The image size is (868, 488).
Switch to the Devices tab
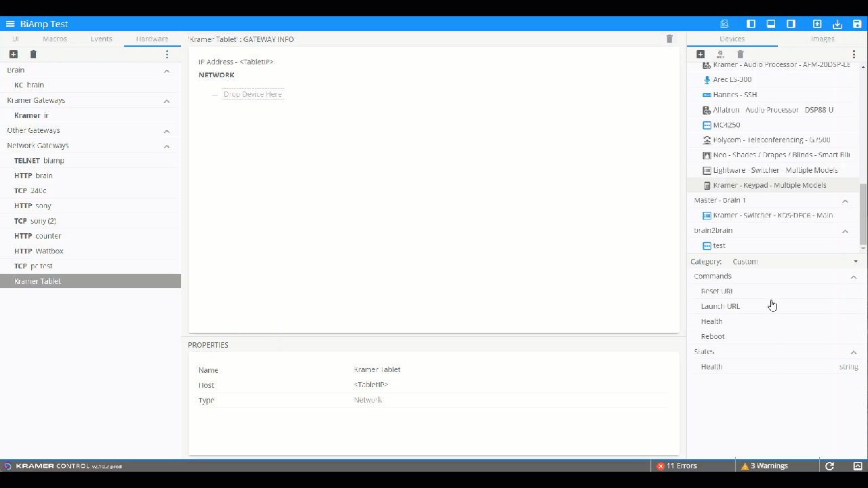[732, 39]
